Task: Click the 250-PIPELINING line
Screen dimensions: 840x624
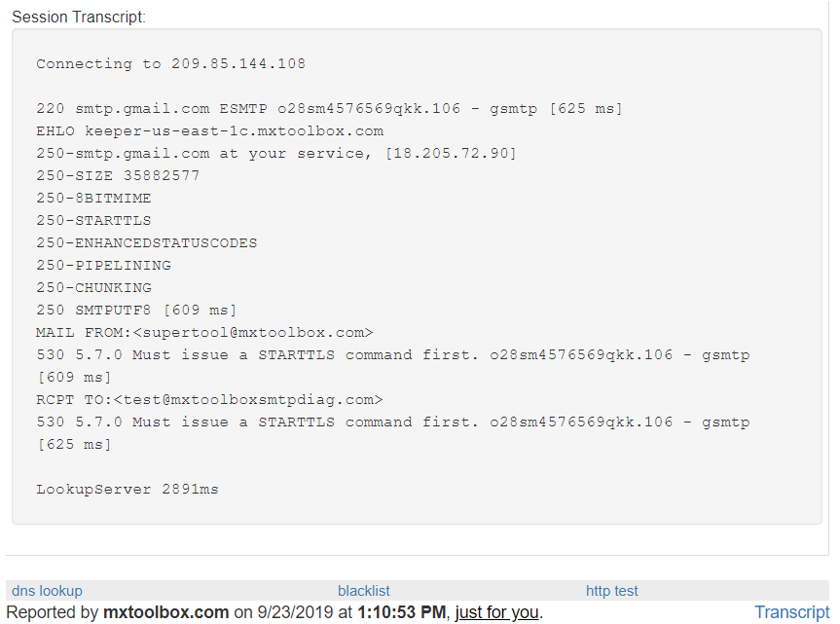Action: [103, 266]
